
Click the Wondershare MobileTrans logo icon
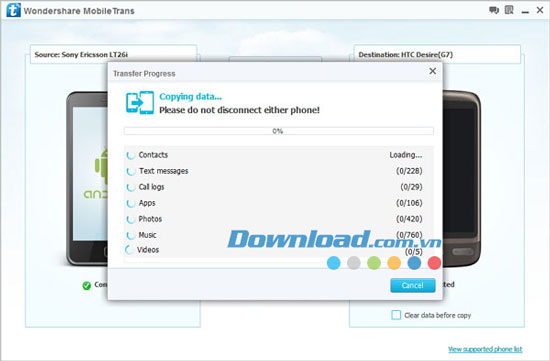(13, 10)
